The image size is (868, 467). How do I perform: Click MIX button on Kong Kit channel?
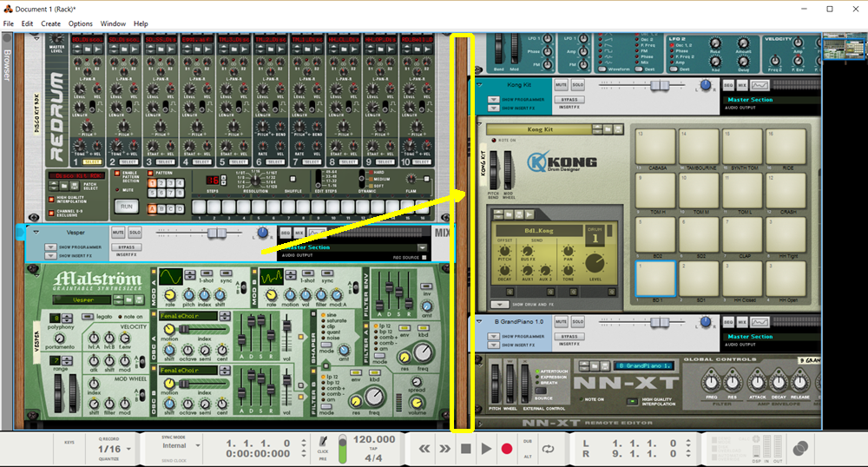click(x=742, y=85)
